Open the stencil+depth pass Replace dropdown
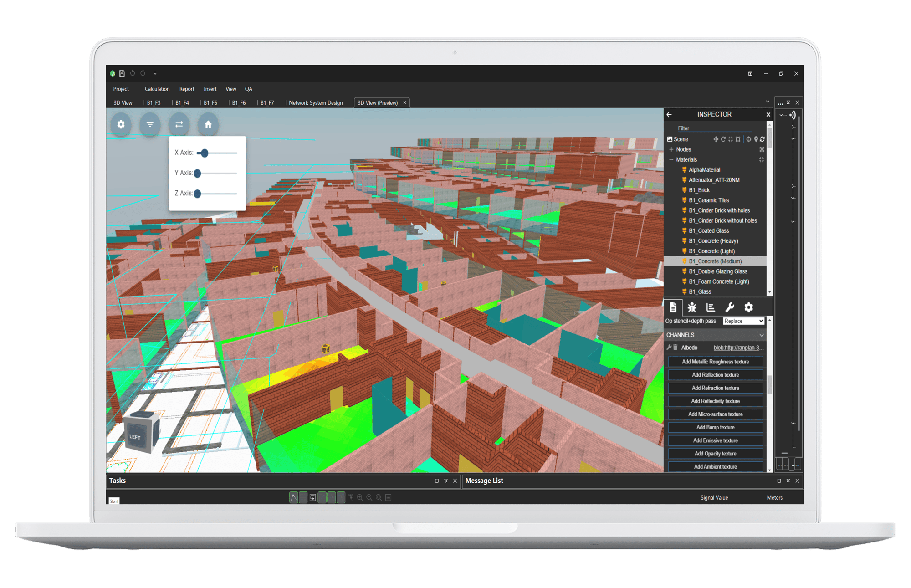The height and width of the screenshot is (588, 911). [x=743, y=321]
